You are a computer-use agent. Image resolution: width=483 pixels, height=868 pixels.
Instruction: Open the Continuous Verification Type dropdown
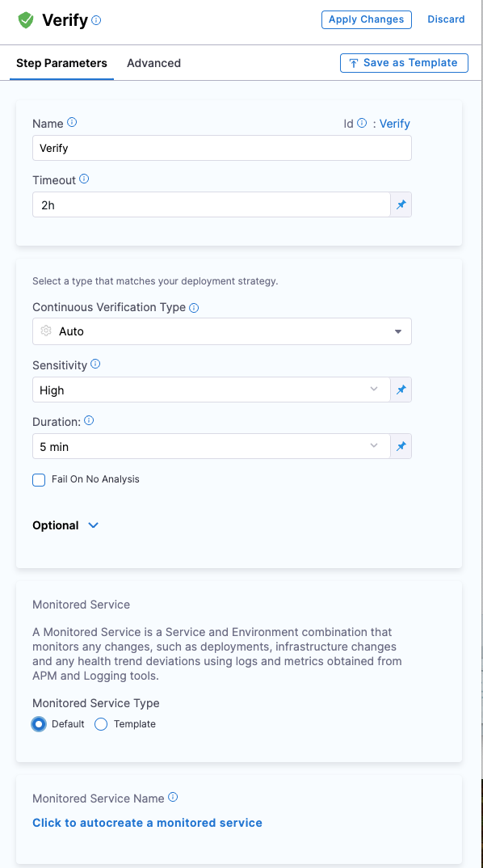click(397, 331)
